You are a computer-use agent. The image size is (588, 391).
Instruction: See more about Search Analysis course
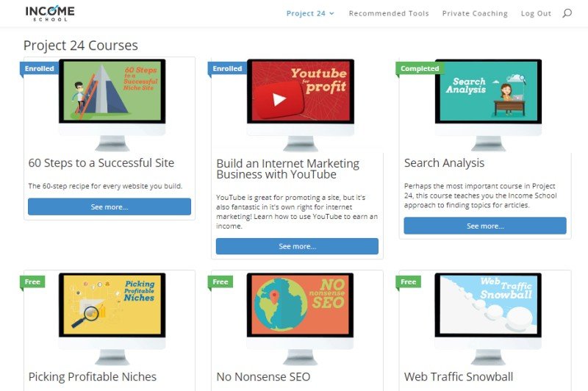[485, 226]
